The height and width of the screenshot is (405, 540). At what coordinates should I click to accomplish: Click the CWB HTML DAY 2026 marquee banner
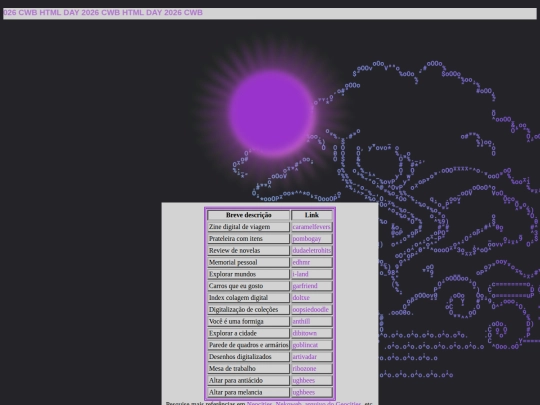click(270, 13)
